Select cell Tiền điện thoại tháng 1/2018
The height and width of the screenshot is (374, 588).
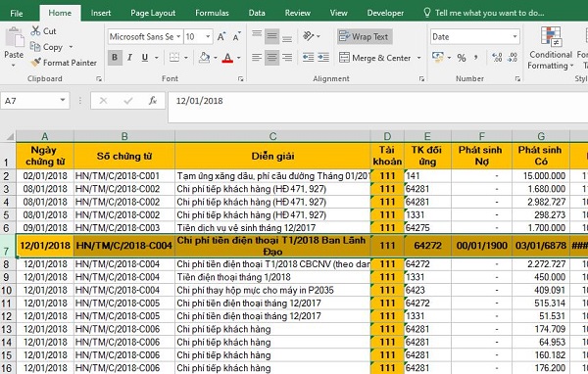pos(272,277)
